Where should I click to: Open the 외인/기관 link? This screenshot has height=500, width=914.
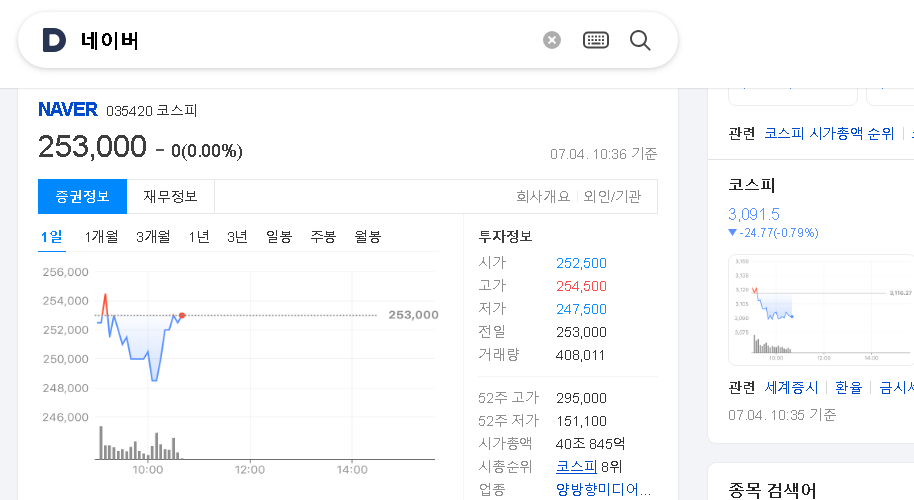point(612,196)
